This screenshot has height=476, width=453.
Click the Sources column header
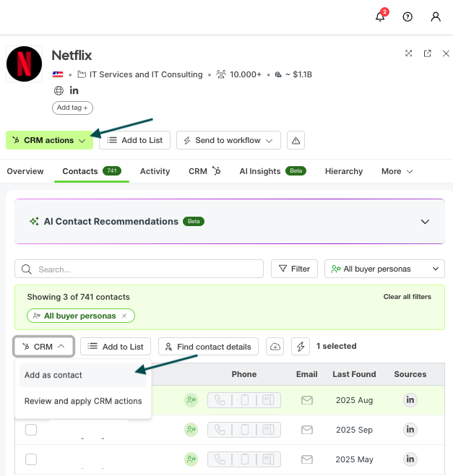pyautogui.click(x=410, y=374)
